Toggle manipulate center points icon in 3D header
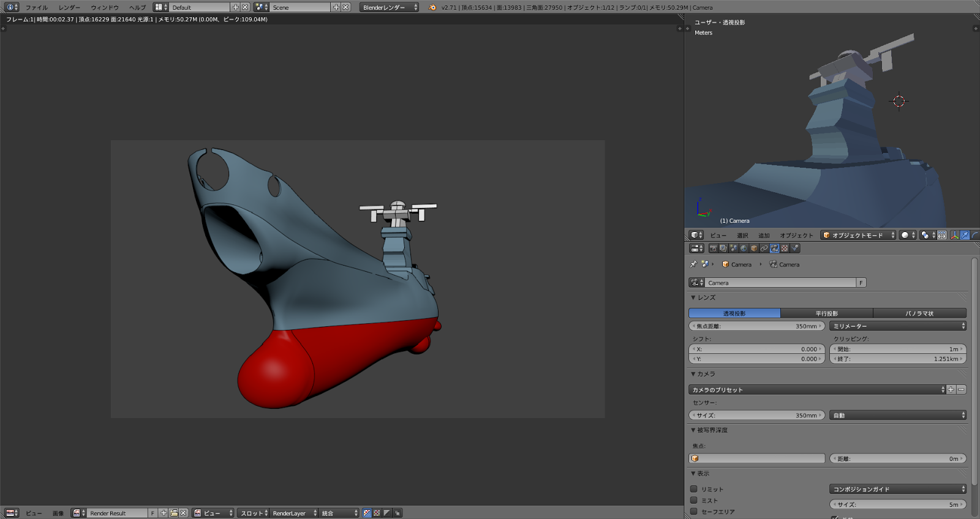 (942, 235)
